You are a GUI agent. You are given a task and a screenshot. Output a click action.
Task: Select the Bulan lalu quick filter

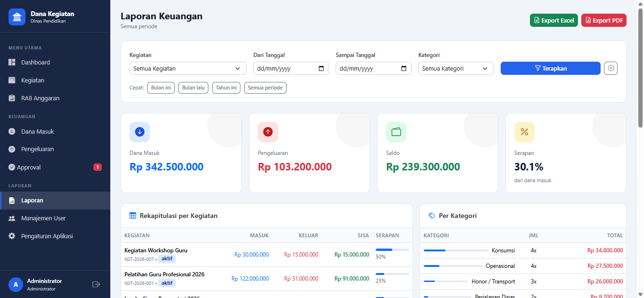193,88
